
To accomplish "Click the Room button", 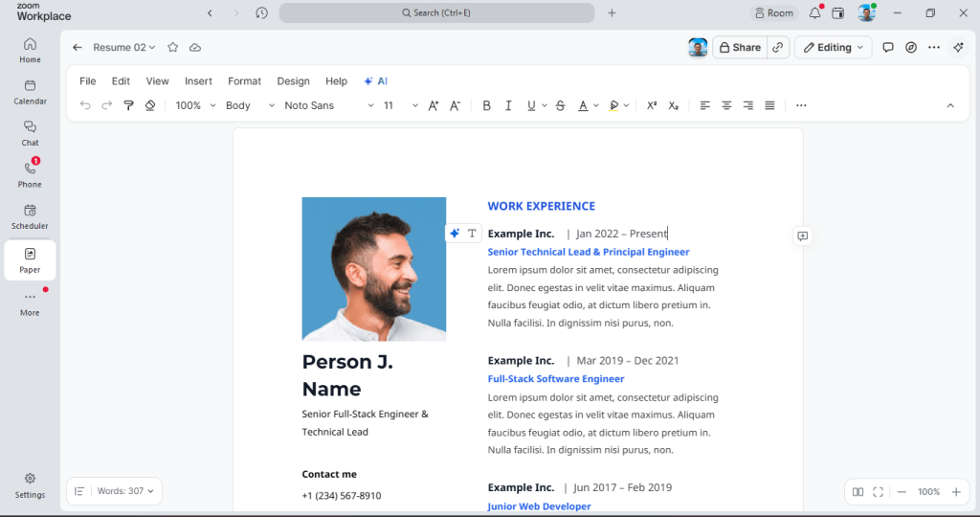I will pyautogui.click(x=773, y=13).
